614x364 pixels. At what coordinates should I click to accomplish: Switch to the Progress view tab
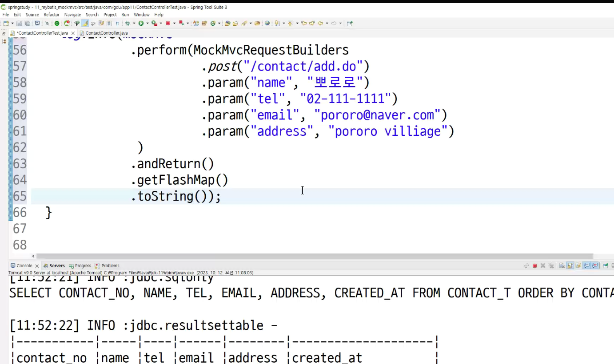coord(80,265)
